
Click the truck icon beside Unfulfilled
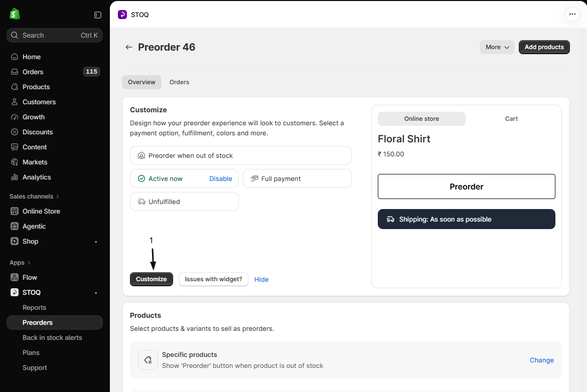point(141,202)
